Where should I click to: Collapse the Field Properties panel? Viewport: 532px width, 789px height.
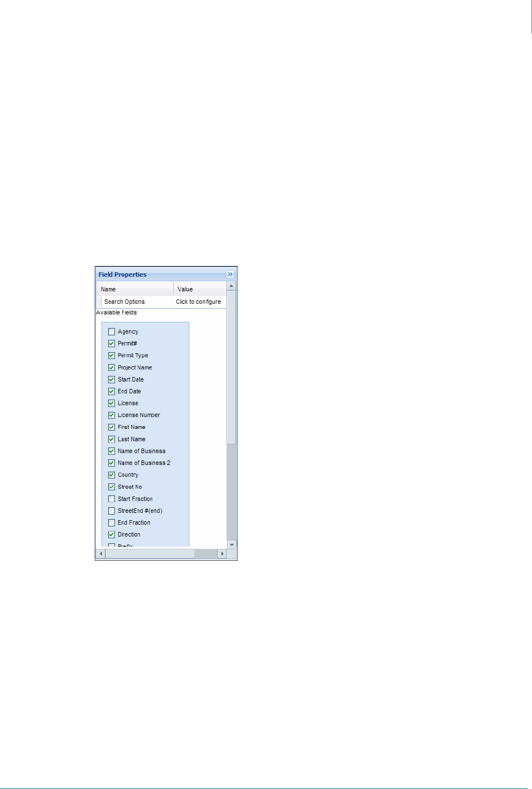(x=230, y=274)
